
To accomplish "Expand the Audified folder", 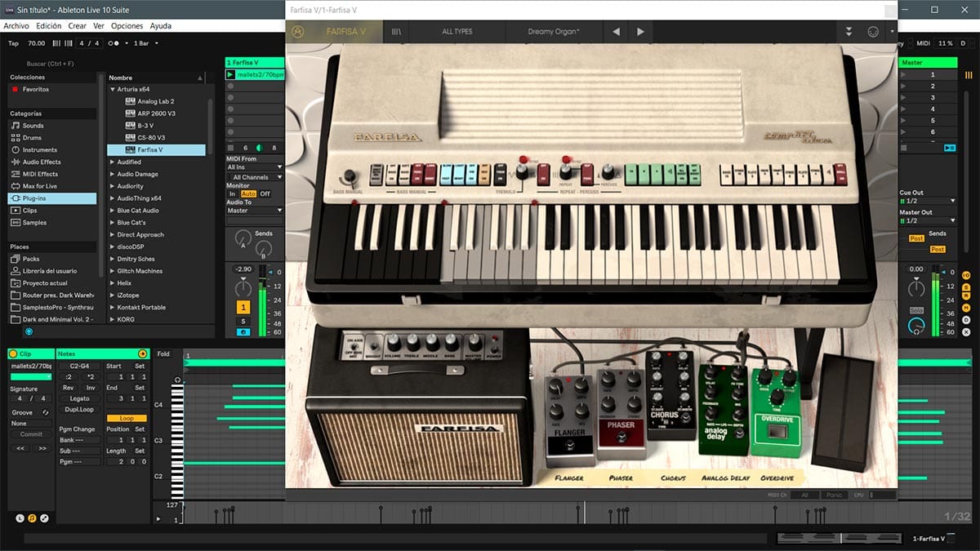I will pyautogui.click(x=113, y=162).
